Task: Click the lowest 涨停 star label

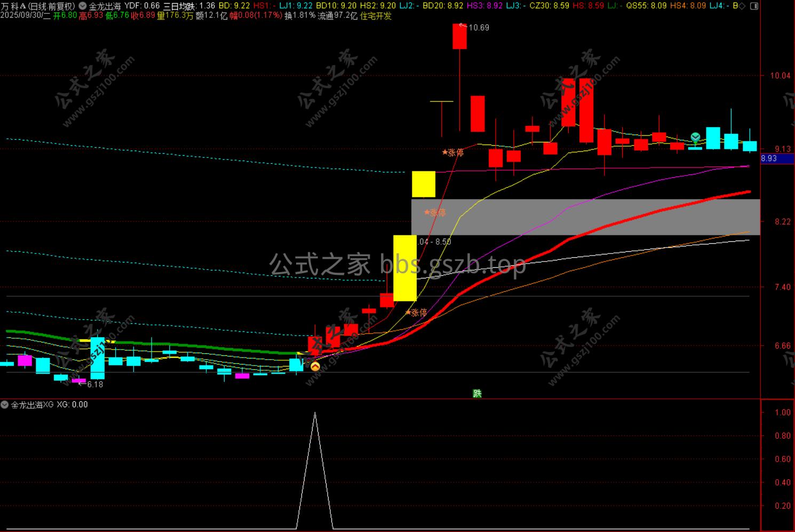Action: coord(416,313)
